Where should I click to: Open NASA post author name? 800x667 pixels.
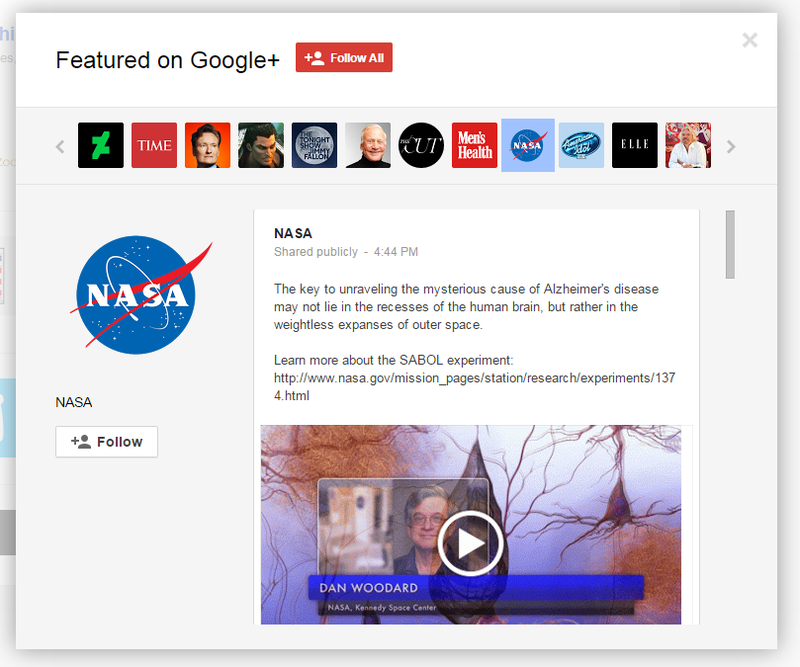(x=293, y=233)
